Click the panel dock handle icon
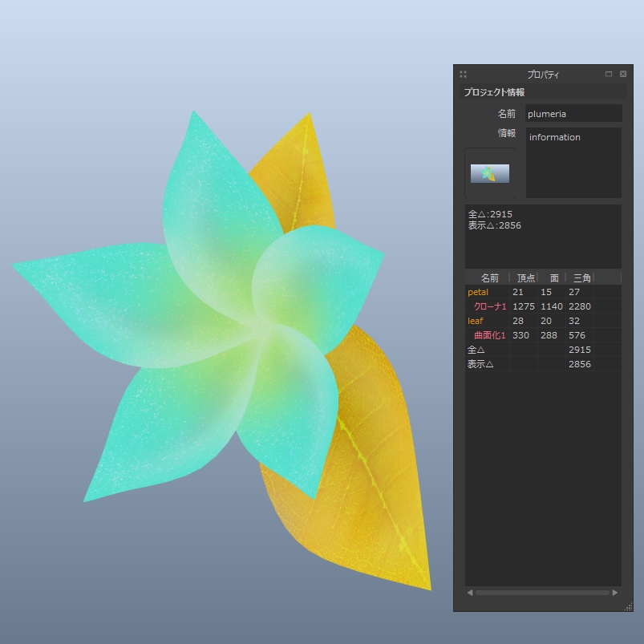 462,73
